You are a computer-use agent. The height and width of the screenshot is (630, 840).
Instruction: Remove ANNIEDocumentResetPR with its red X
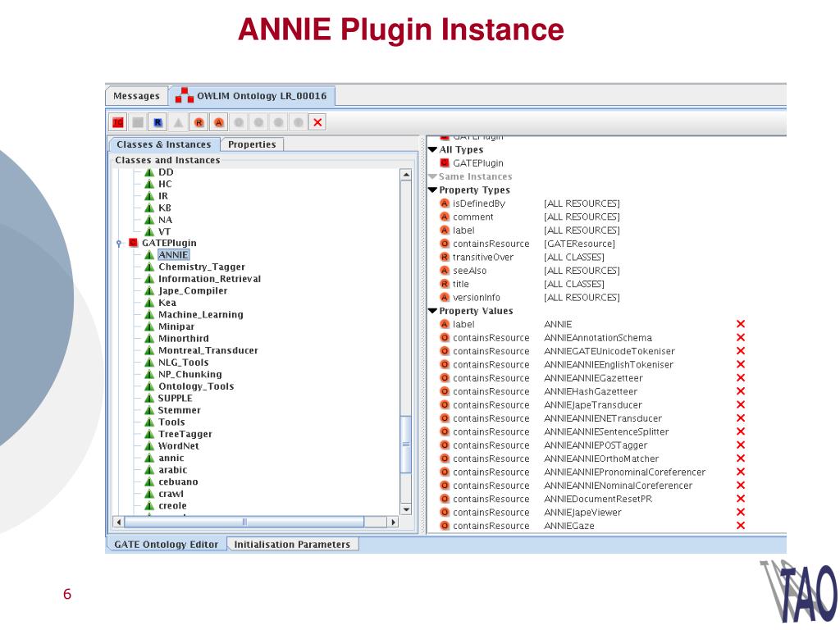[741, 499]
